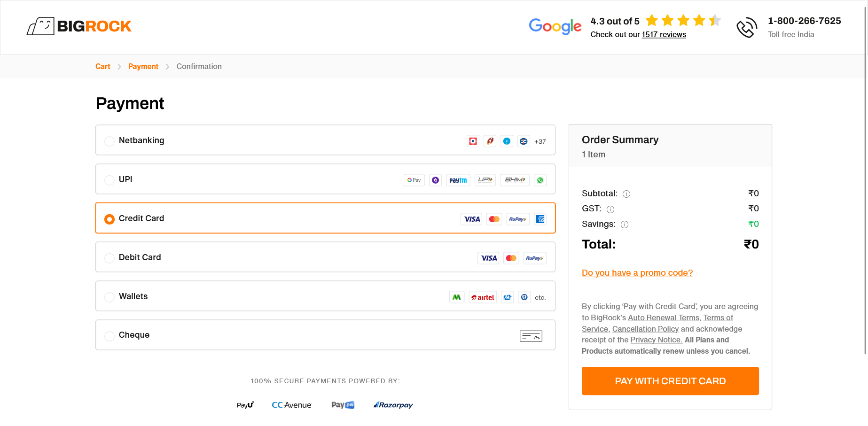Click the Order Summary heading

click(x=620, y=140)
